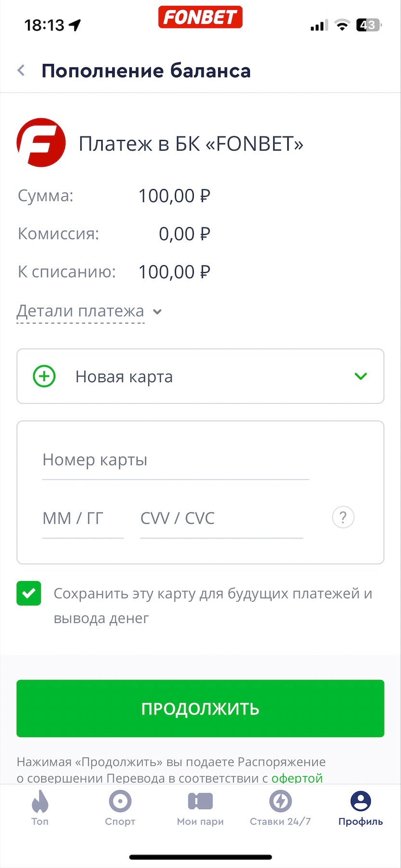Focus the Номер карты input field
401x868 pixels.
point(175,460)
